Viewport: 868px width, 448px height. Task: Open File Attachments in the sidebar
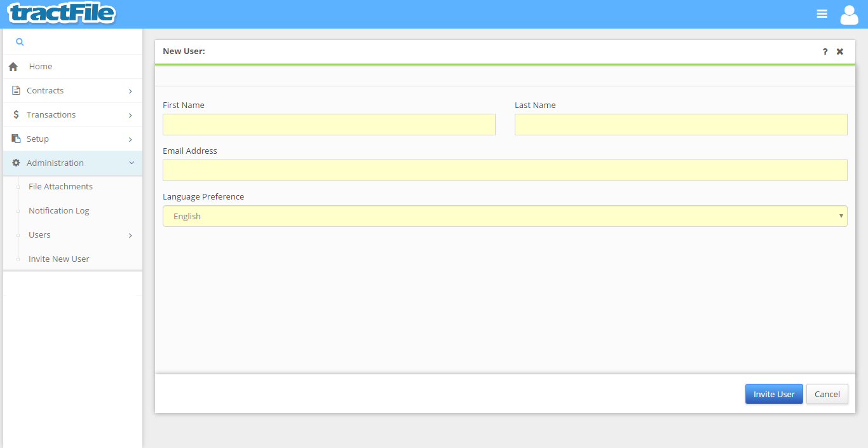tap(60, 187)
